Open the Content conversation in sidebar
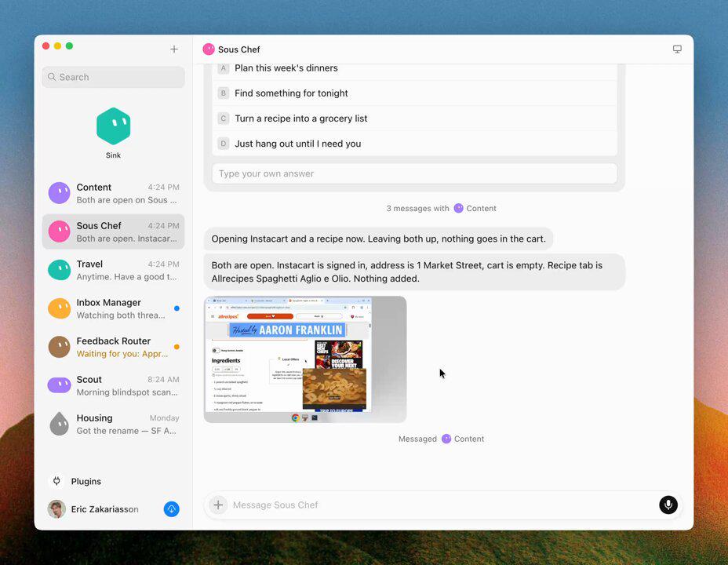This screenshot has width=728, height=565. pyautogui.click(x=113, y=193)
